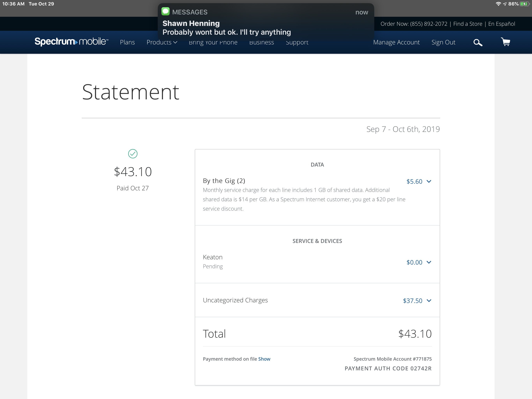Show the payment method on file
This screenshot has height=399, width=532.
[x=264, y=359]
